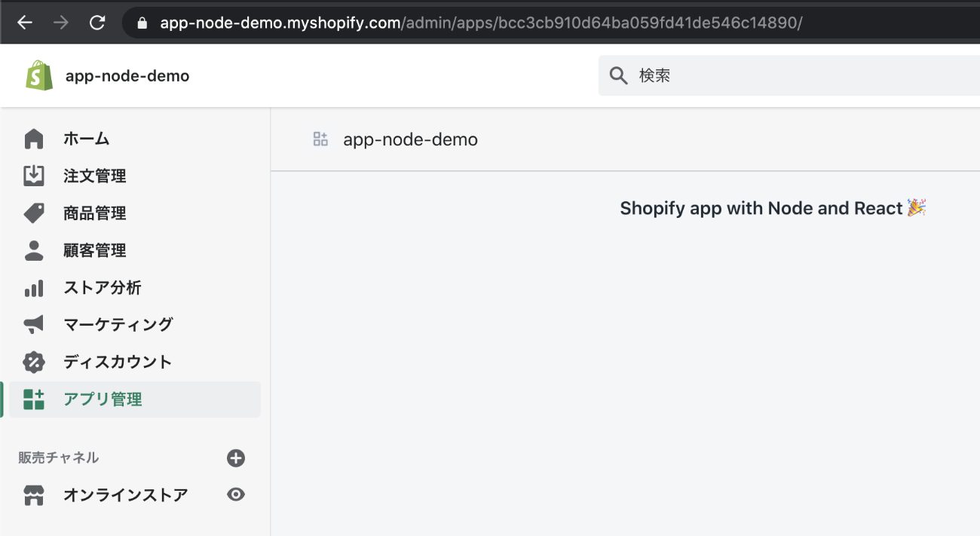Click the party popper emoji
Image resolution: width=980 pixels, height=536 pixels.
coord(916,207)
